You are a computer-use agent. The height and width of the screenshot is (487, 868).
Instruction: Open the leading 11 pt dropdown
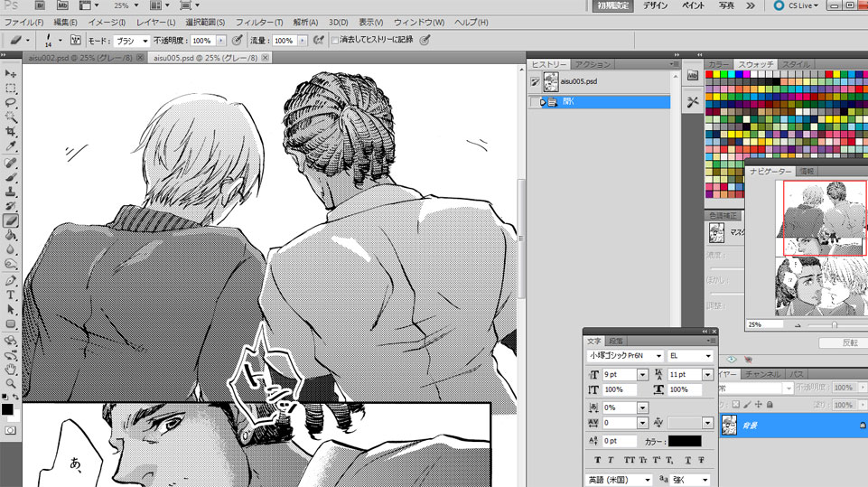click(707, 375)
